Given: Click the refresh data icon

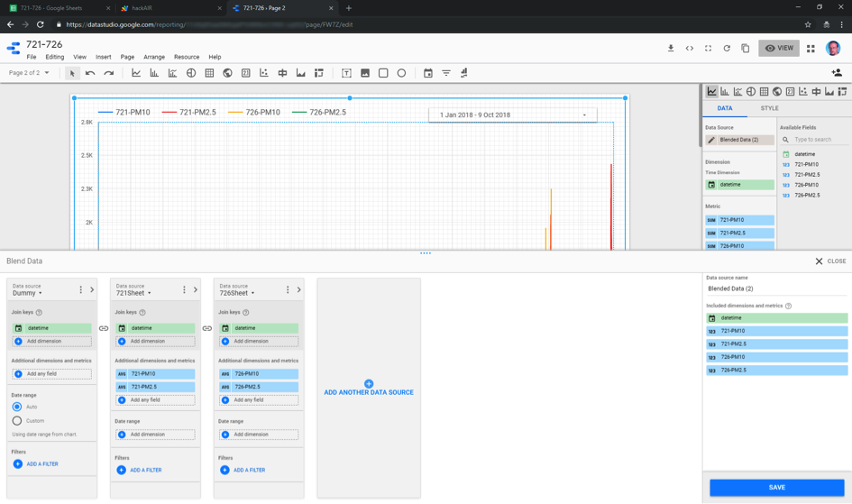Looking at the screenshot, I should coord(727,49).
